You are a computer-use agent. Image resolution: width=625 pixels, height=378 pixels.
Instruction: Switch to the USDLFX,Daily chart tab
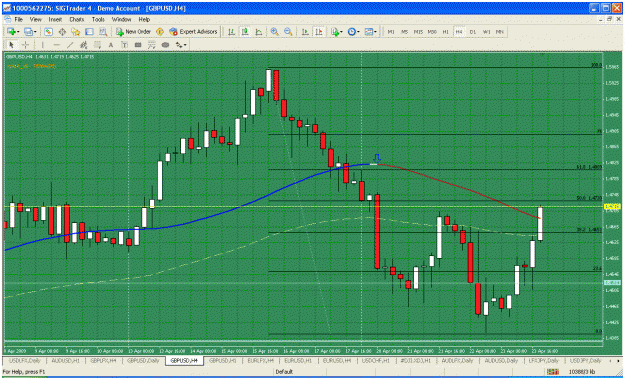(25, 360)
